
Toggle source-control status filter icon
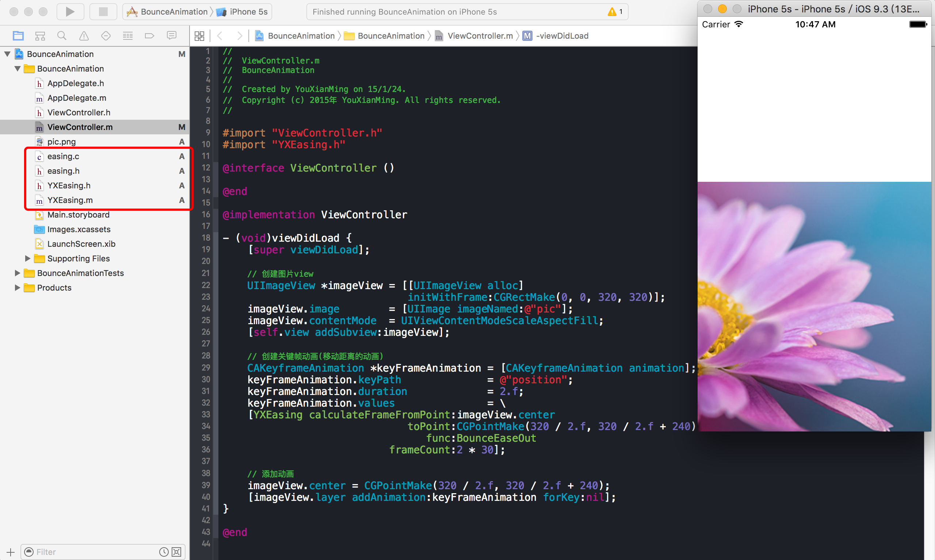click(176, 552)
